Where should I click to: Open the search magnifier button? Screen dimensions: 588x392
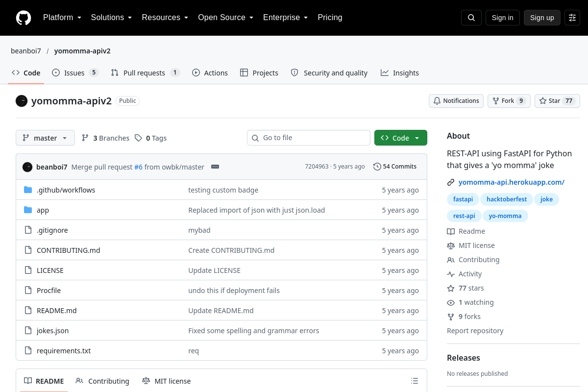471,18
